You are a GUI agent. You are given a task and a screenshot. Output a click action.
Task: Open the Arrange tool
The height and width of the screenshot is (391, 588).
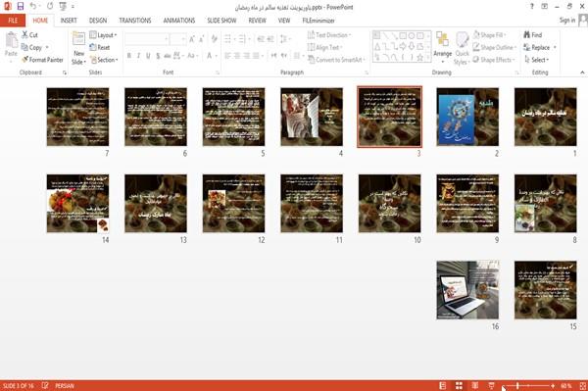click(443, 47)
